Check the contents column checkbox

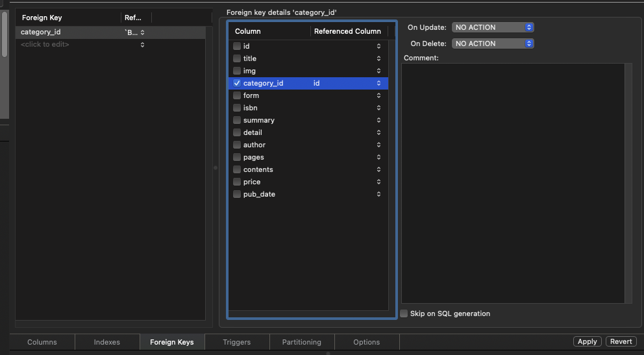coord(236,169)
